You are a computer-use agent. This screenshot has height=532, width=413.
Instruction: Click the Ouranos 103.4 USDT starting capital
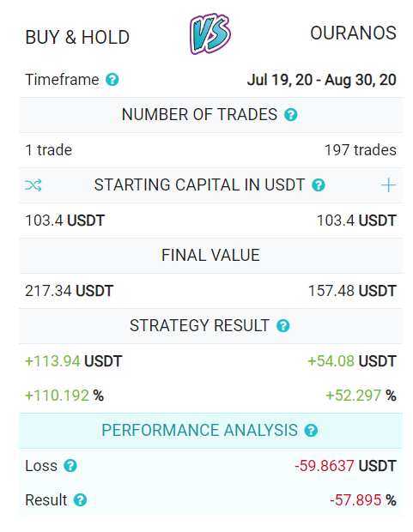click(356, 221)
